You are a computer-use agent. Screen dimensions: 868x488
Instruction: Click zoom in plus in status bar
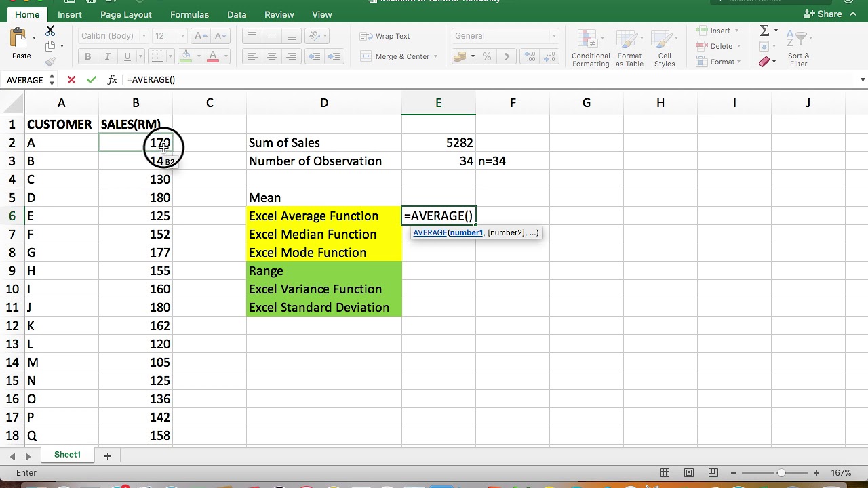click(816, 473)
